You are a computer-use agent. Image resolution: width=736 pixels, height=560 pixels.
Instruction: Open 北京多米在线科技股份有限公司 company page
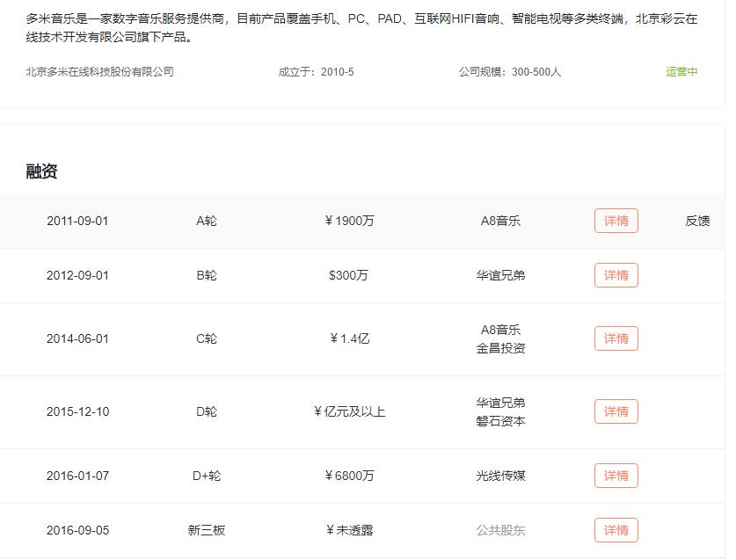click(99, 72)
